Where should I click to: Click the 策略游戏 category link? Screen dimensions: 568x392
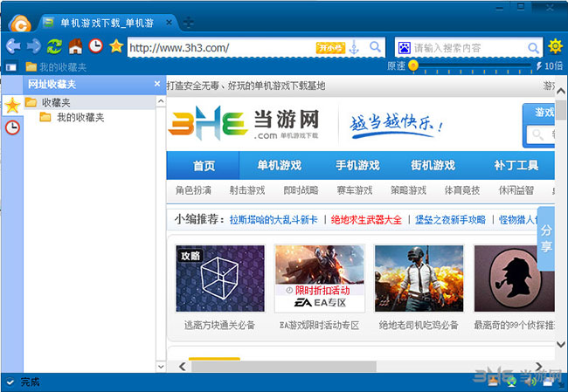pyautogui.click(x=408, y=190)
